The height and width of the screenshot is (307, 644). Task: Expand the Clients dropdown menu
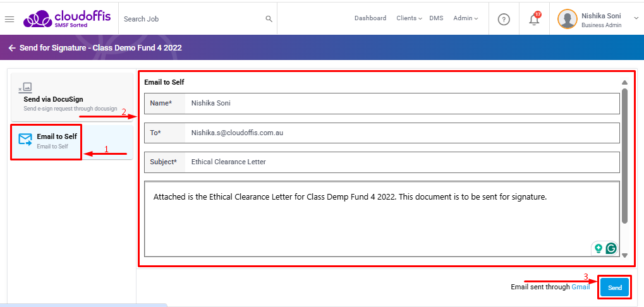click(x=409, y=18)
